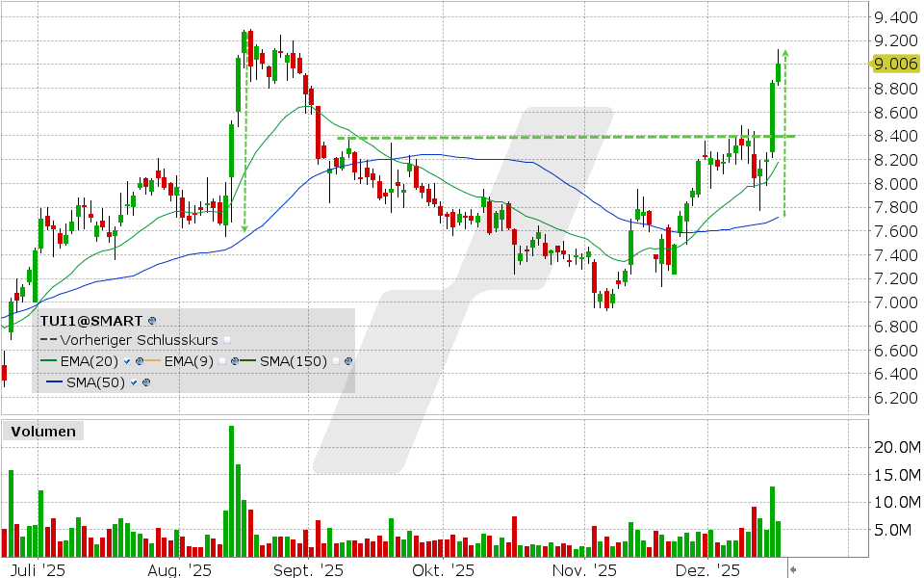This screenshot has height=578, width=924.
Task: Enable the SMA(150) visibility checkbox
Action: pyautogui.click(x=335, y=362)
